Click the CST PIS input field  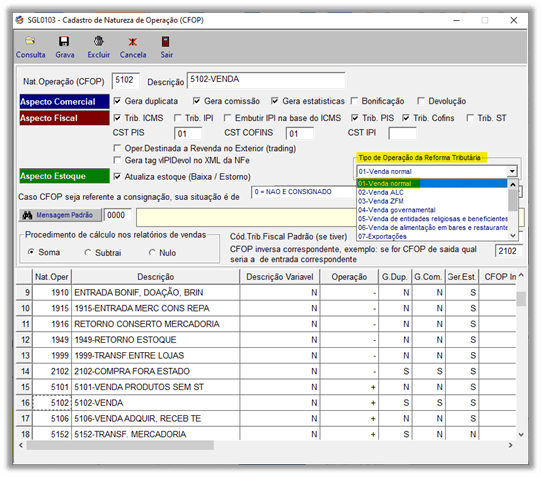(x=188, y=133)
